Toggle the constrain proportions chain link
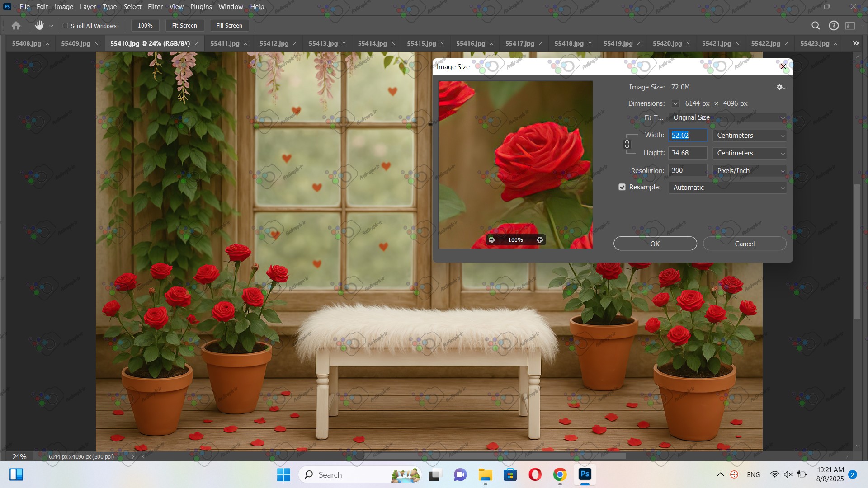Image resolution: width=868 pixels, height=488 pixels. coord(627,144)
